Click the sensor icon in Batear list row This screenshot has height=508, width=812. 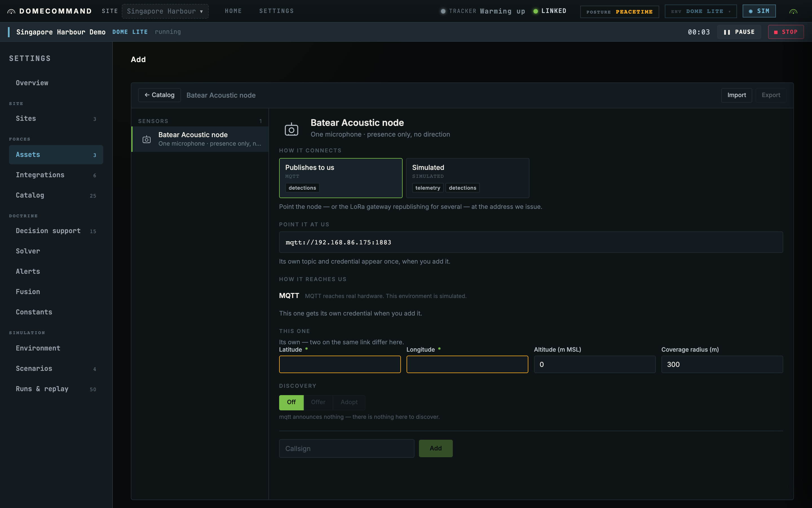click(147, 139)
